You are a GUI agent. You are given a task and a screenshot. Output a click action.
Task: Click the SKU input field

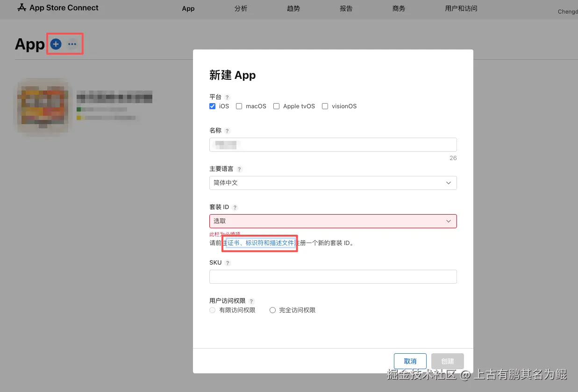333,277
